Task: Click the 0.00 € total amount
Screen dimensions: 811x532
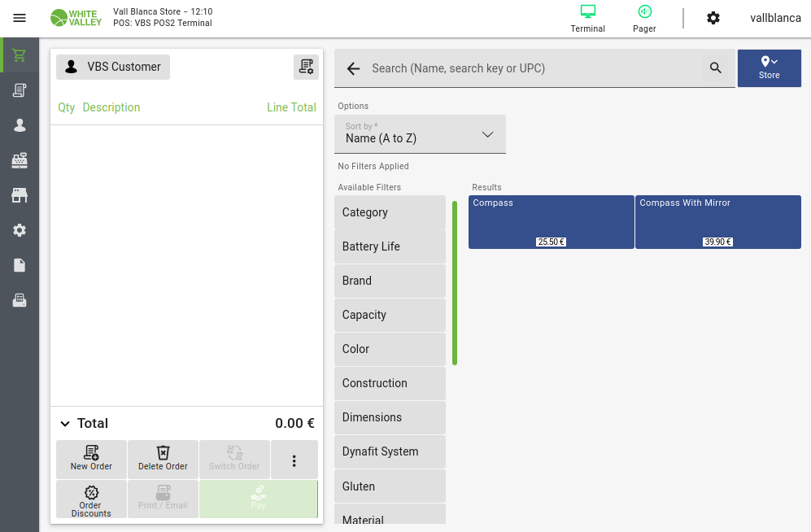Action: tap(294, 424)
